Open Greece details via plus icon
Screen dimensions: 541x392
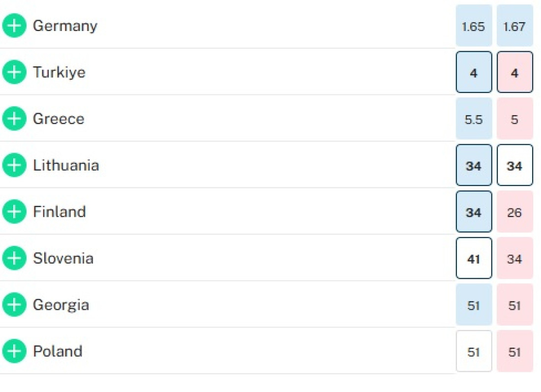[x=14, y=119]
